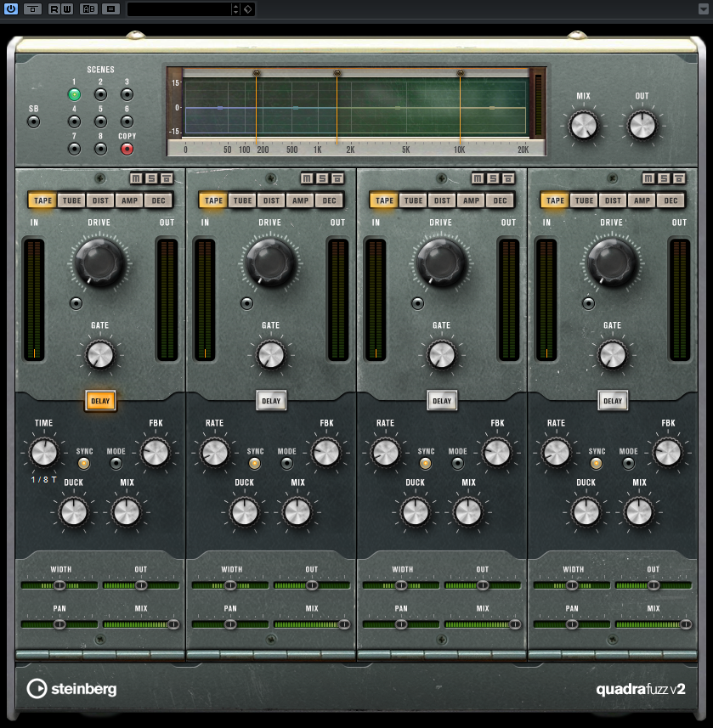Click band 1 WIDTH slider handle

[59, 585]
